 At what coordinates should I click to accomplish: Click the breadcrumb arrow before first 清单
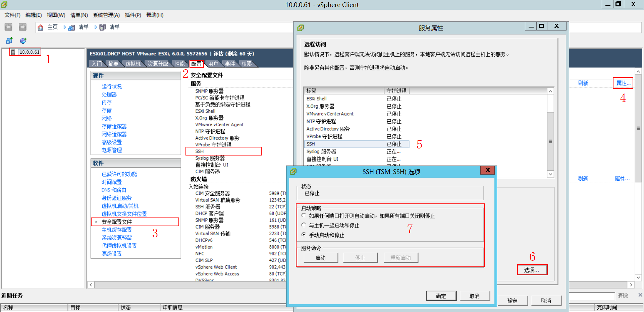point(65,27)
